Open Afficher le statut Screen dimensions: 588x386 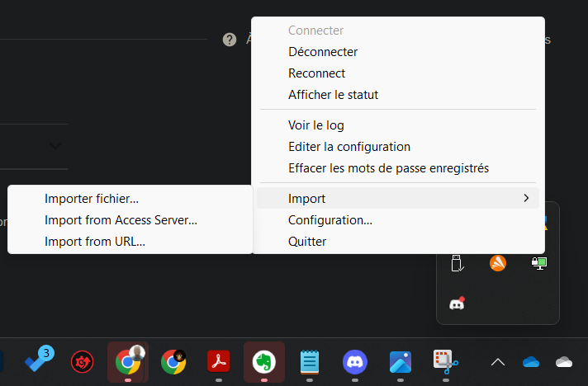pyautogui.click(x=398, y=95)
